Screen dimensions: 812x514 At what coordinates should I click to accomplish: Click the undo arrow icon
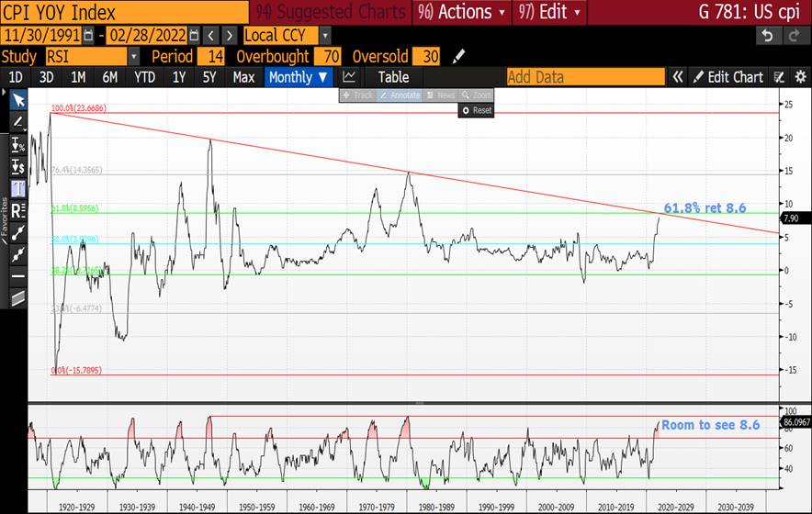pyautogui.click(x=768, y=36)
